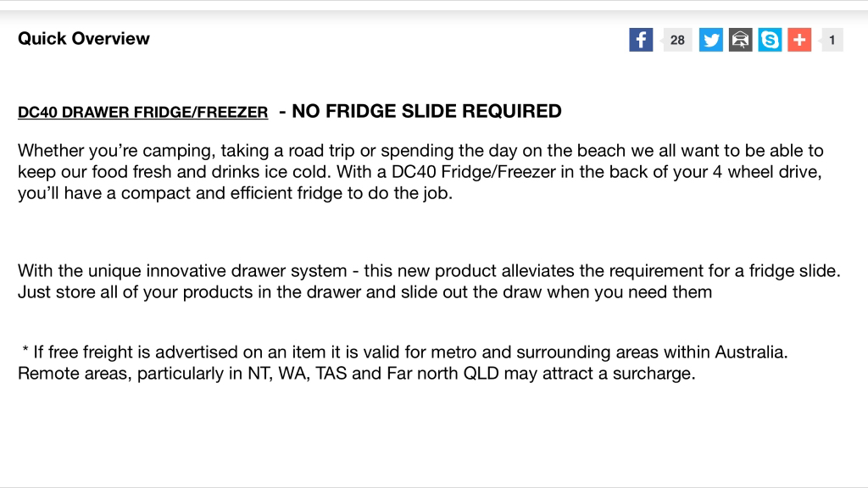The width and height of the screenshot is (868, 488).
Task: Tweet the product via Twitter icon
Action: 711,40
